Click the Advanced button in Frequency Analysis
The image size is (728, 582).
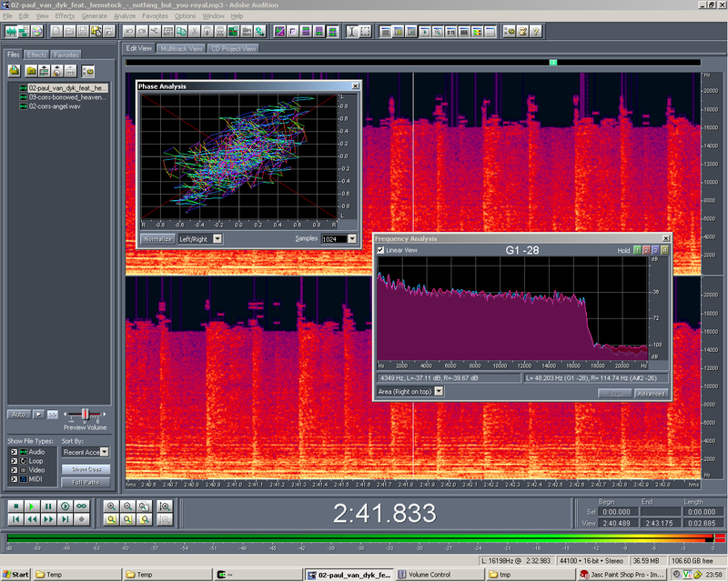click(652, 394)
